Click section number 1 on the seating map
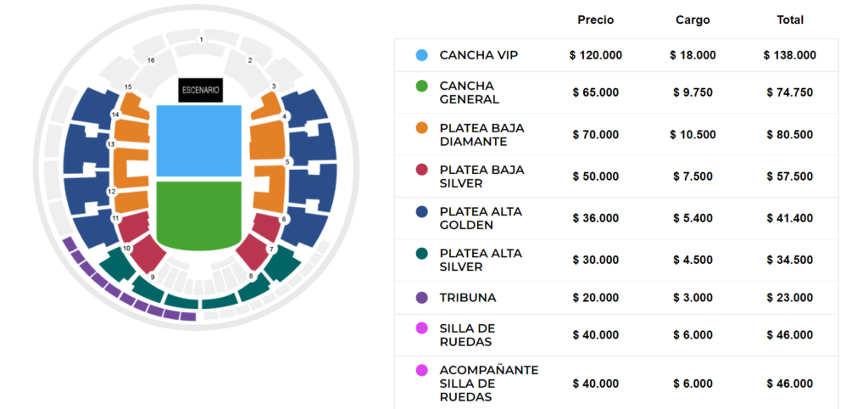Screen dimensions: 868x409 (201, 40)
